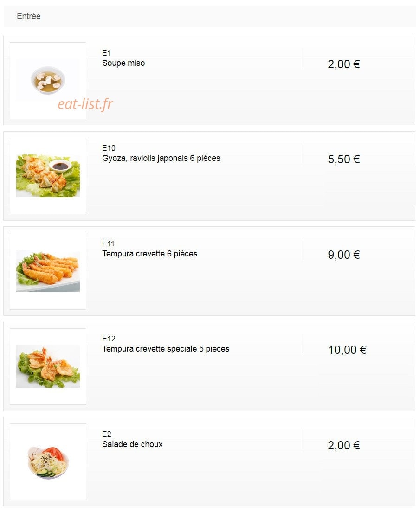Select the E2 code label
This screenshot has width=420, height=512.
click(x=107, y=434)
